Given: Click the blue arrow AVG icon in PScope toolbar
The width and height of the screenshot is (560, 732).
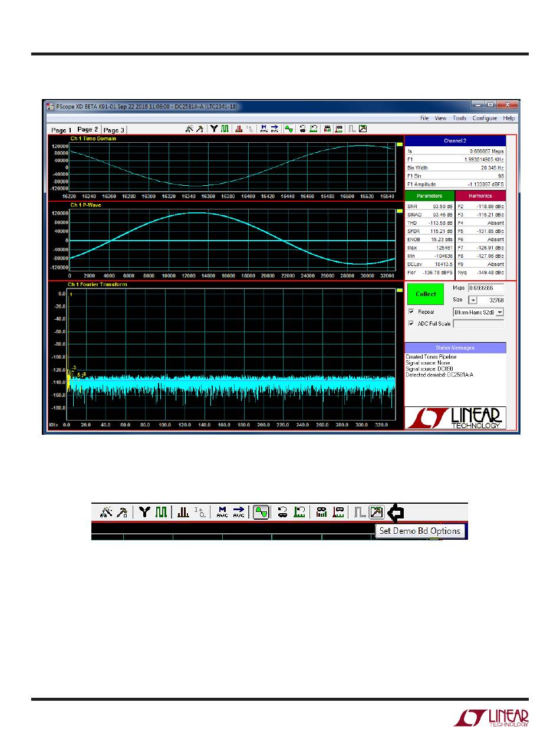Looking at the screenshot, I should 275,129.
